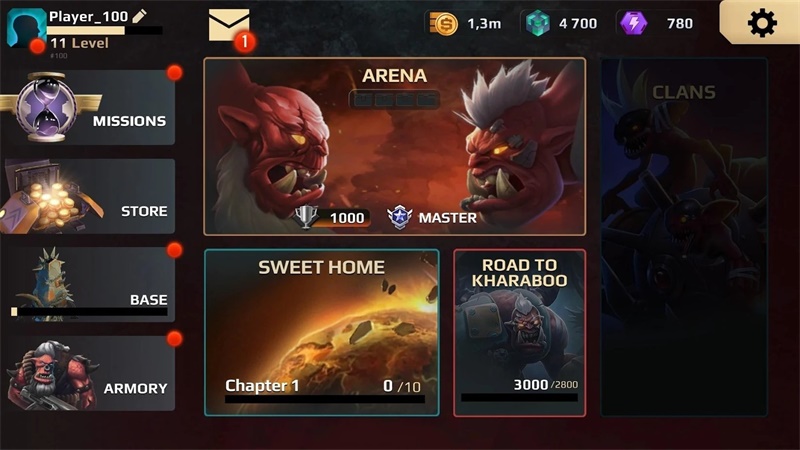Click the Master rank badge icon
The height and width of the screenshot is (450, 800).
(x=399, y=217)
